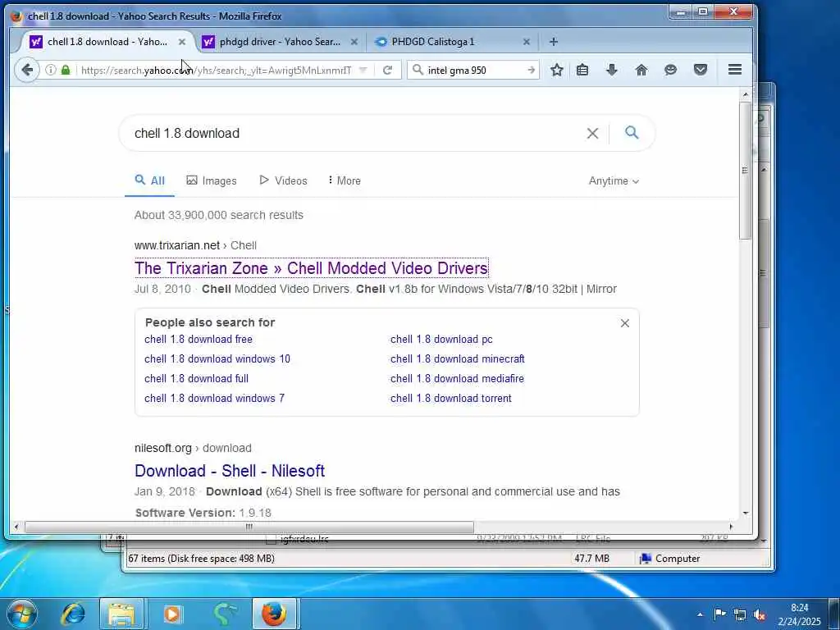Image resolution: width=840 pixels, height=630 pixels.
Task: Dismiss the People also search for box
Action: 624,323
